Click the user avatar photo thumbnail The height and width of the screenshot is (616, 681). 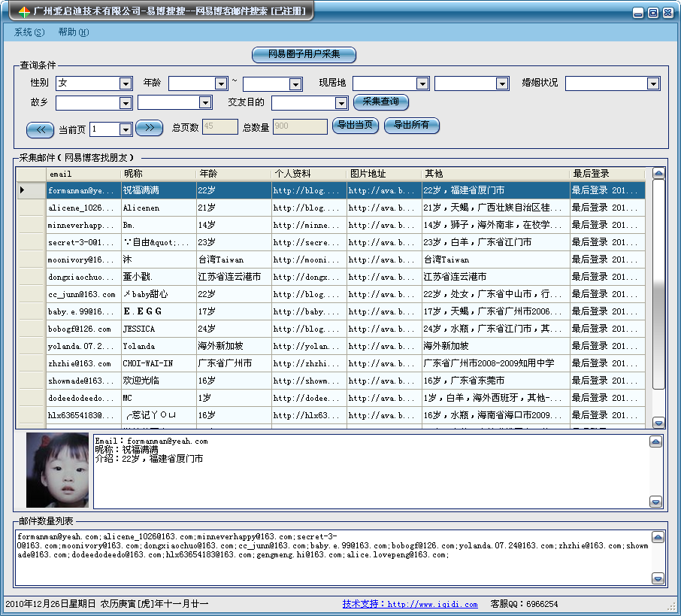pyautogui.click(x=57, y=470)
